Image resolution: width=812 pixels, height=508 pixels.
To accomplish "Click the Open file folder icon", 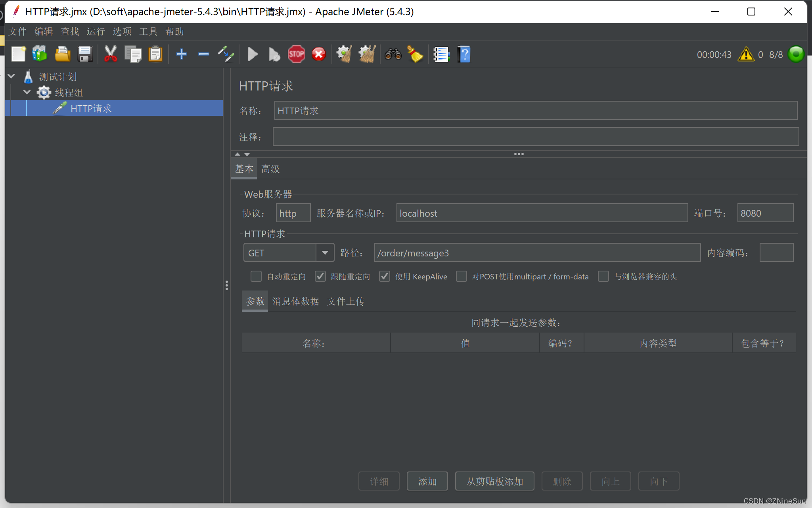I will pos(62,54).
